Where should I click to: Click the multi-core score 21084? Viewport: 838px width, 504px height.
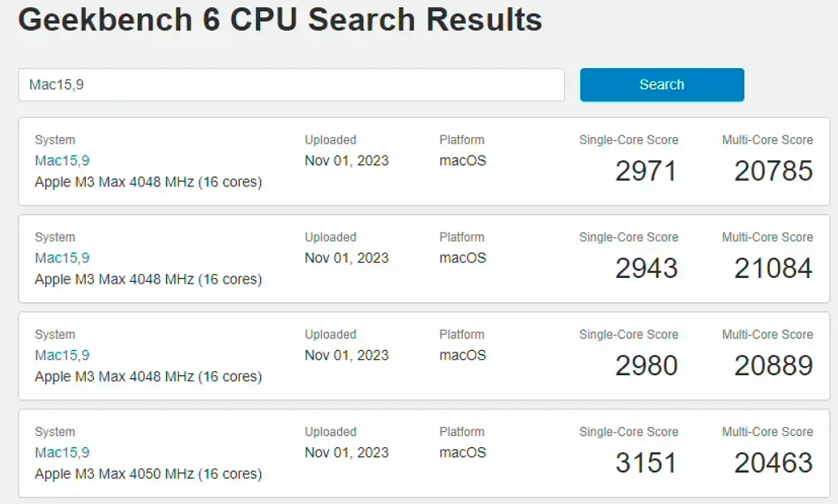point(772,268)
